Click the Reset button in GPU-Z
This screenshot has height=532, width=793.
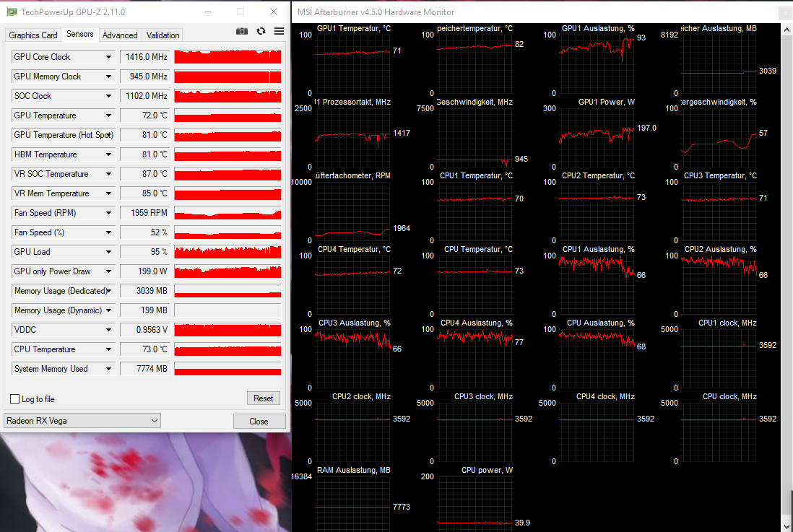(x=263, y=398)
